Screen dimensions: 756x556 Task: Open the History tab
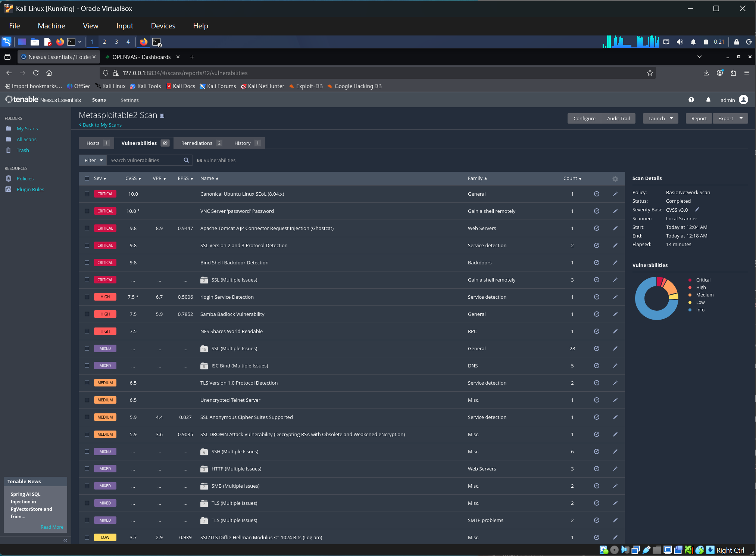(x=247, y=143)
